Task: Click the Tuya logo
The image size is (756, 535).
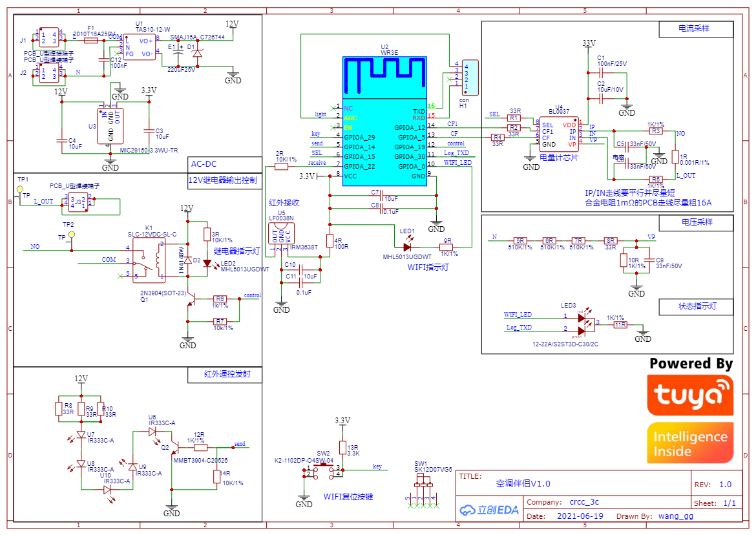Action: point(691,395)
